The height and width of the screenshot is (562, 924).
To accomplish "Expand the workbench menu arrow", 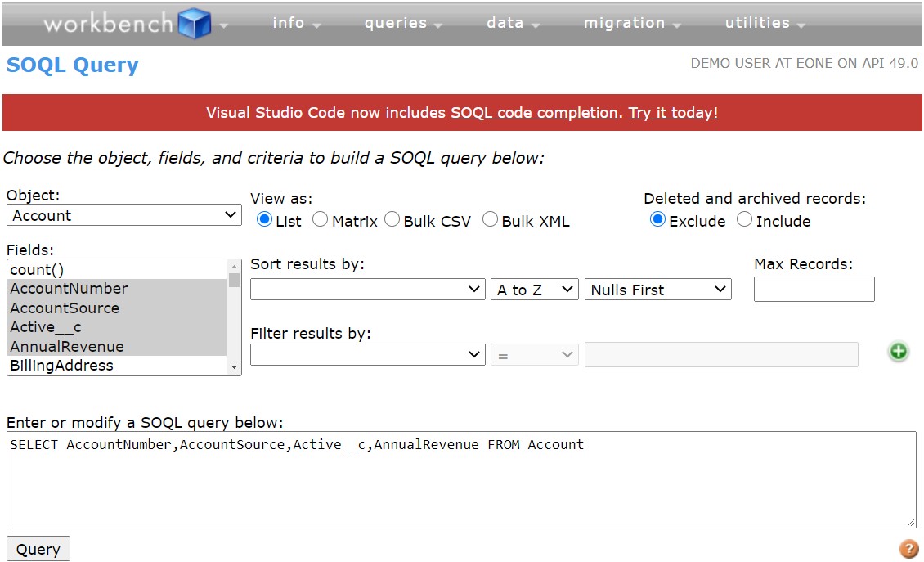I will pyautogui.click(x=223, y=25).
